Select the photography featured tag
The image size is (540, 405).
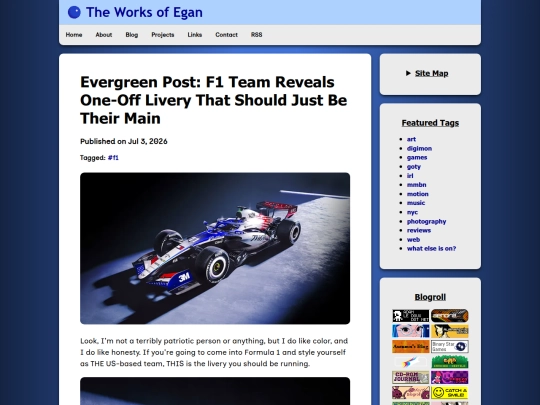pos(426,221)
